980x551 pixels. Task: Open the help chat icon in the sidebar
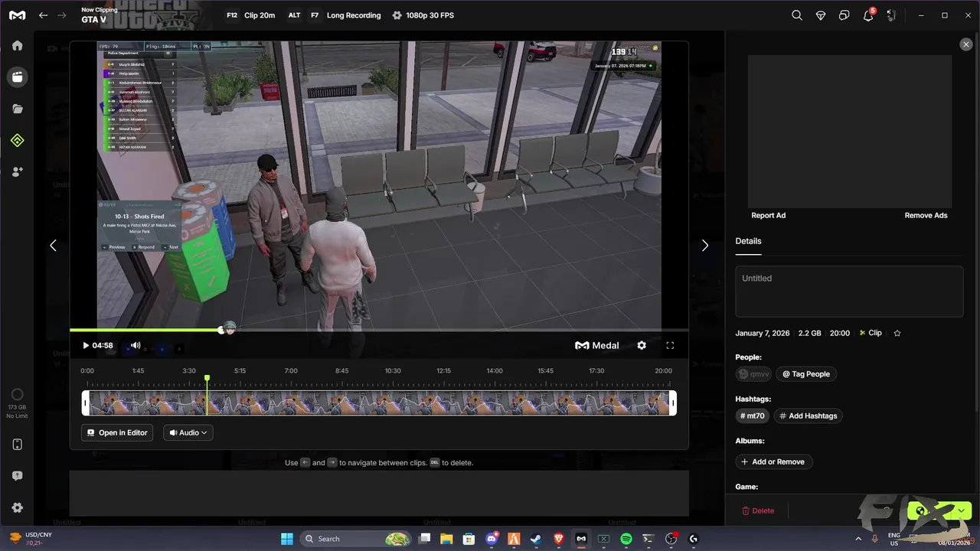17,476
